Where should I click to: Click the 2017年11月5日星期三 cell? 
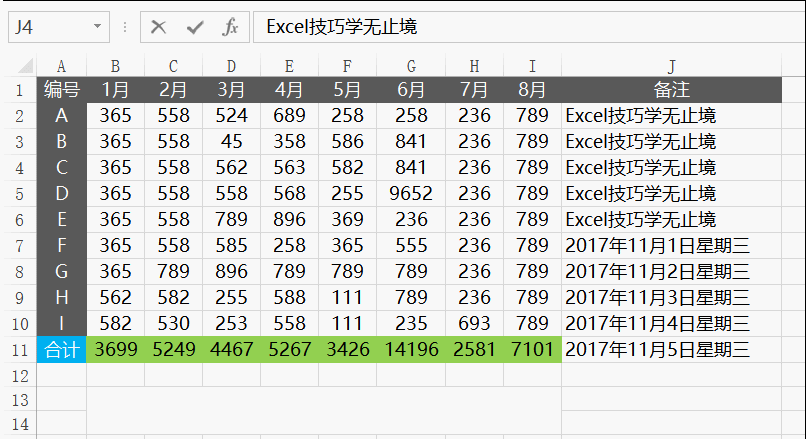click(x=671, y=350)
